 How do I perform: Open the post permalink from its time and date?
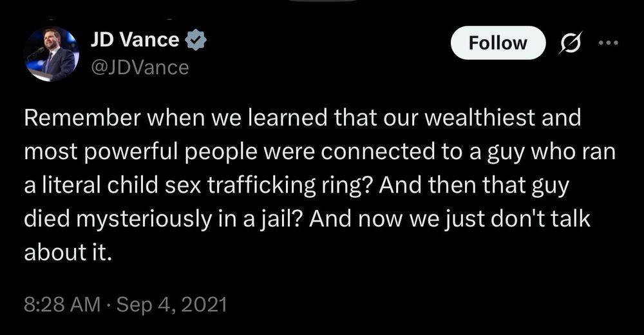(126, 303)
